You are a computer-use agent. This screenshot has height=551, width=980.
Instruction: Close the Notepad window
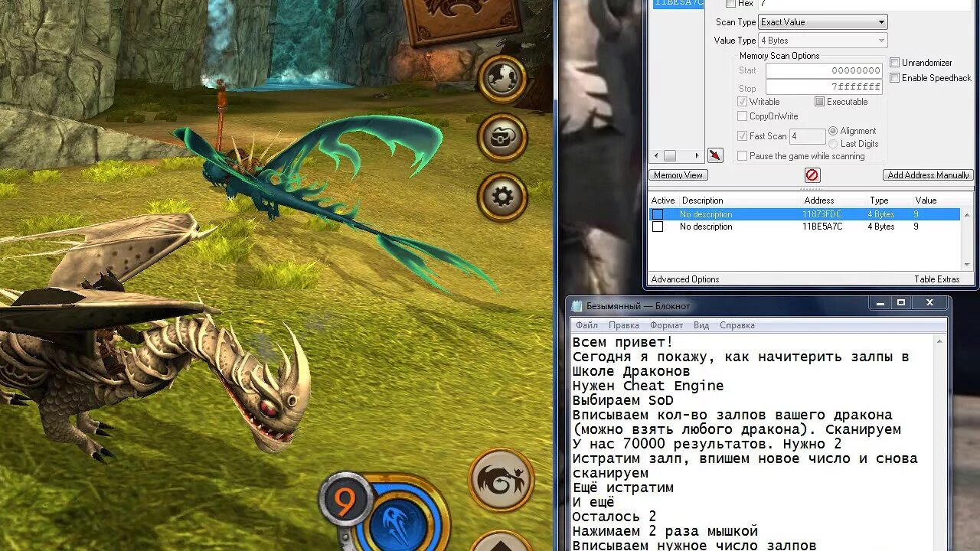tap(930, 304)
